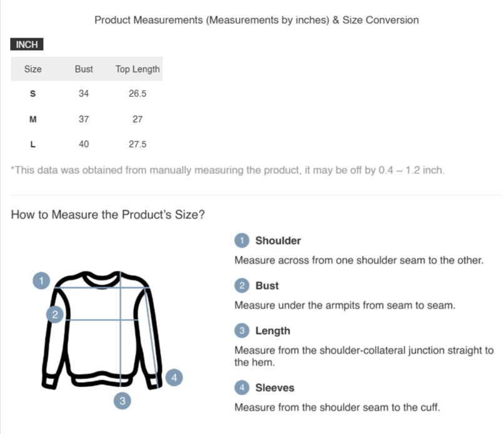
Task: Click the bust value 37 for size M
Action: pos(84,119)
